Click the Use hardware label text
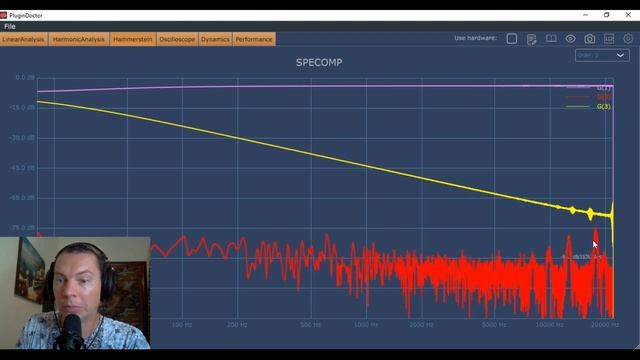Viewport: 640px width, 360px height. pyautogui.click(x=476, y=38)
